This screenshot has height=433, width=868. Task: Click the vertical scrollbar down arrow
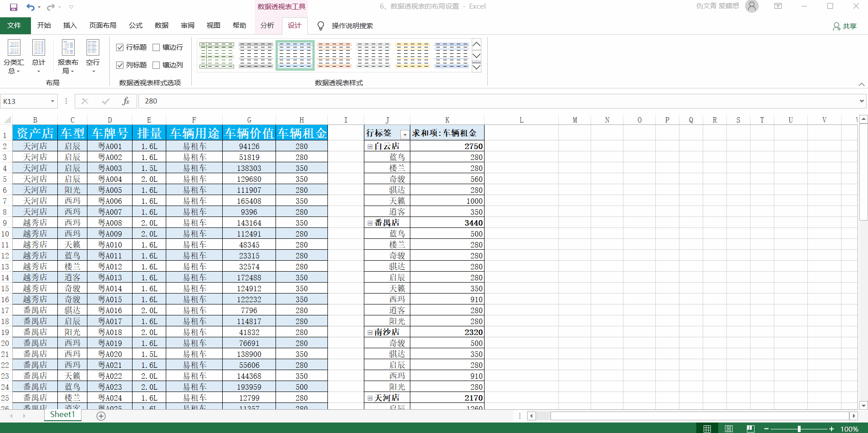(x=863, y=405)
